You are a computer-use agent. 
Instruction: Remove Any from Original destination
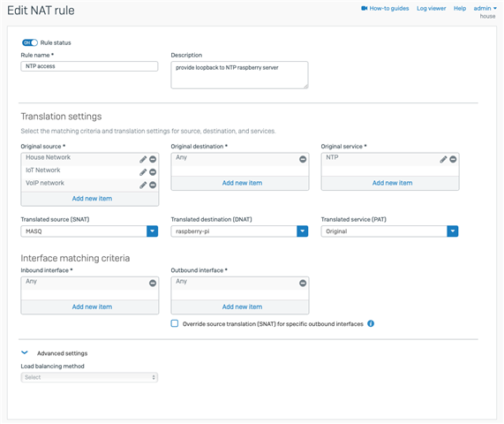(x=303, y=159)
